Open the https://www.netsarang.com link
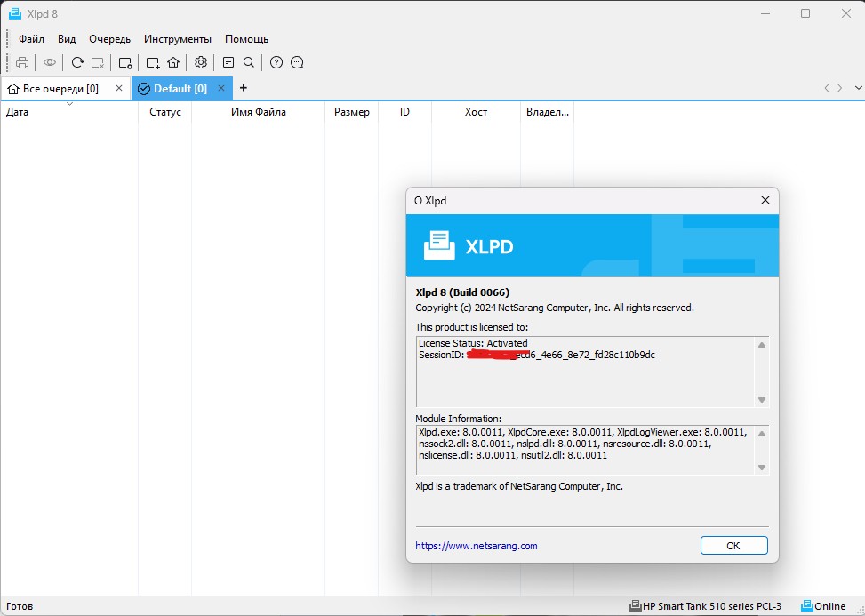The height and width of the screenshot is (616, 865). 477,546
